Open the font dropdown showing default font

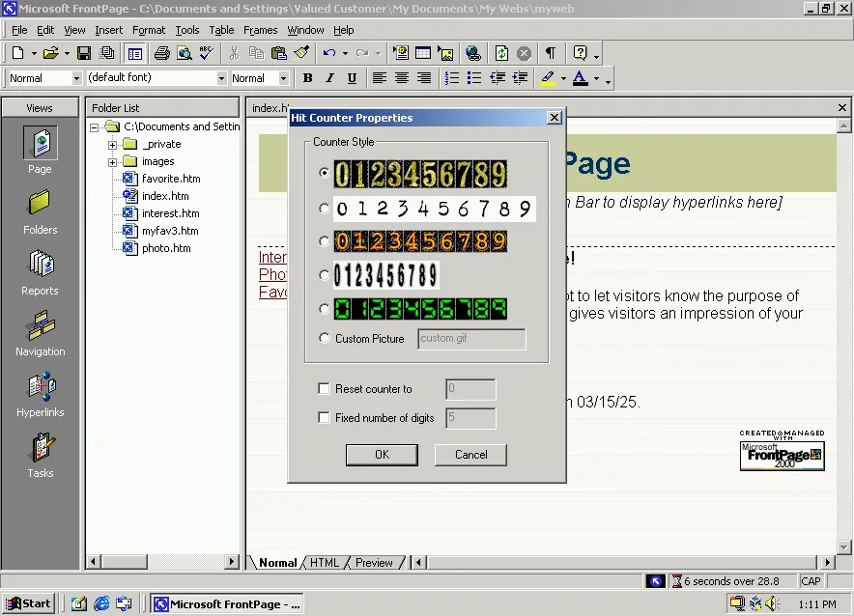220,78
